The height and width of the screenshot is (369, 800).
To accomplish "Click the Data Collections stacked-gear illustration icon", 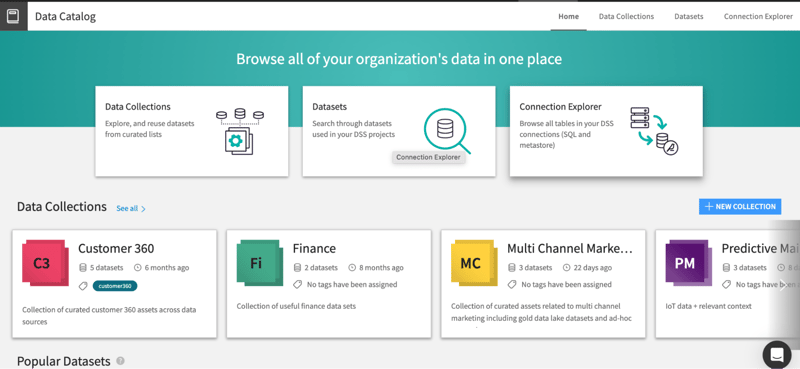I will [239, 131].
